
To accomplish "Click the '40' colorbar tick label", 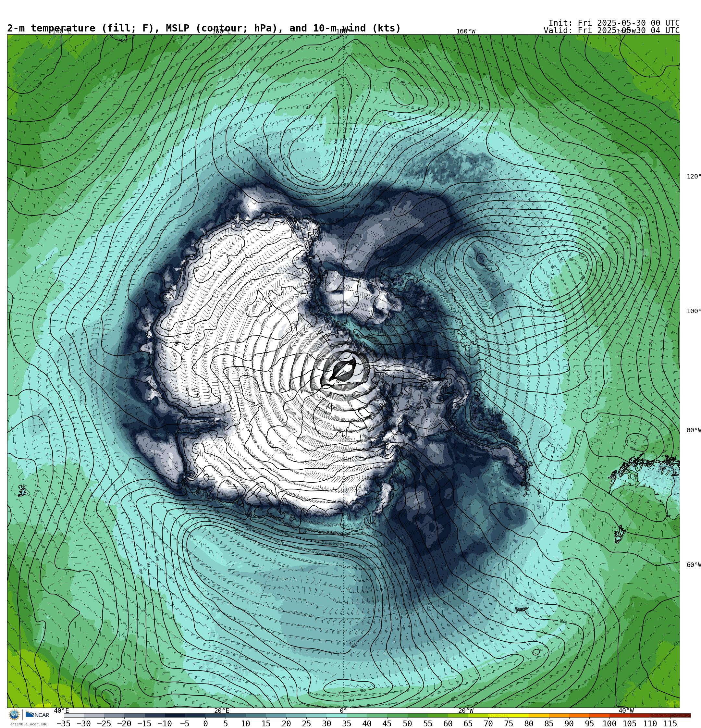I will pos(367,723).
